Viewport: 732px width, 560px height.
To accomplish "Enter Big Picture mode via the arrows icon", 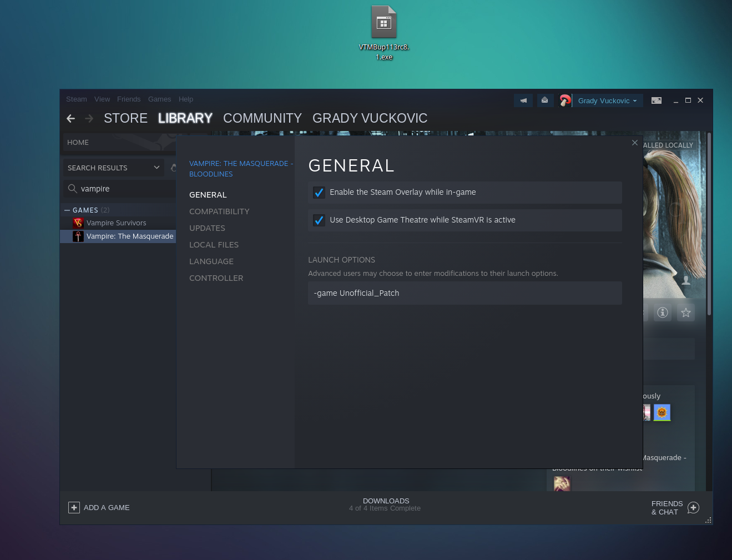I will [x=657, y=100].
